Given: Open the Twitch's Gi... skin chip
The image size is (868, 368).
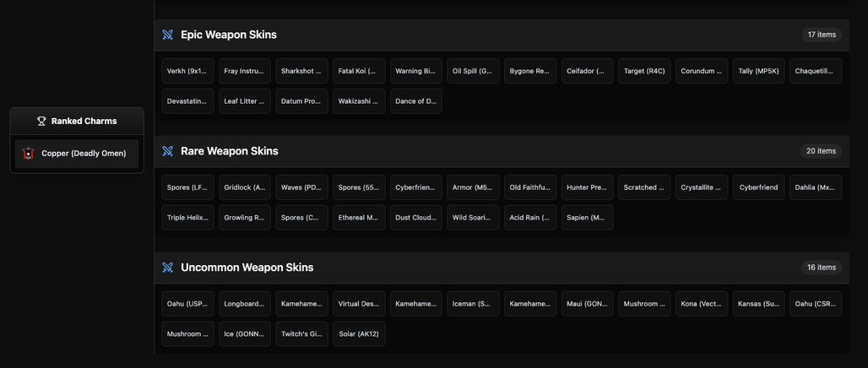Looking at the screenshot, I should click(x=301, y=333).
